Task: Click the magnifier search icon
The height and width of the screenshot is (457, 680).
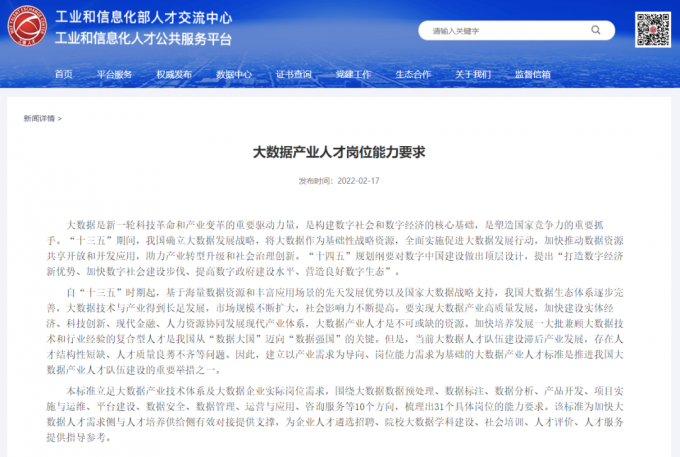Action: (596, 30)
